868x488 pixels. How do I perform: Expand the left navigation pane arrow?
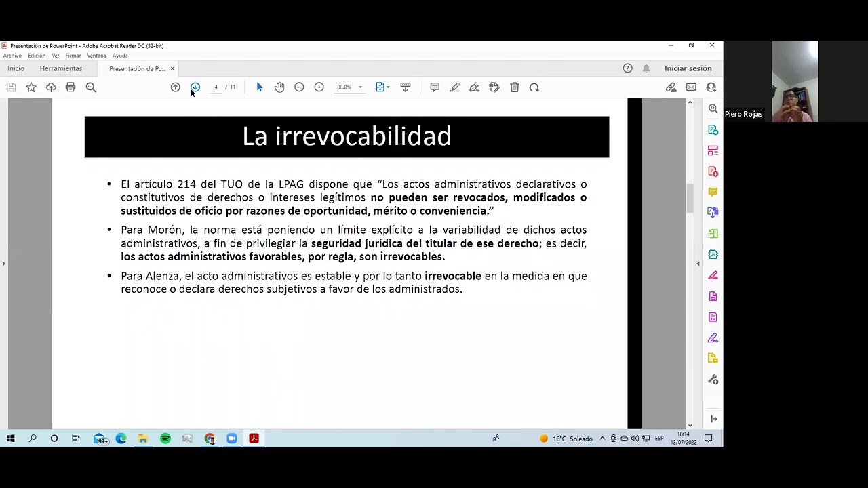(3, 264)
